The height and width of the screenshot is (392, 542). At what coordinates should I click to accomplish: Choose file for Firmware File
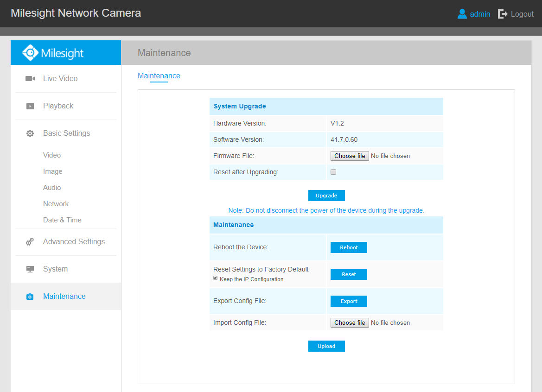click(x=350, y=156)
